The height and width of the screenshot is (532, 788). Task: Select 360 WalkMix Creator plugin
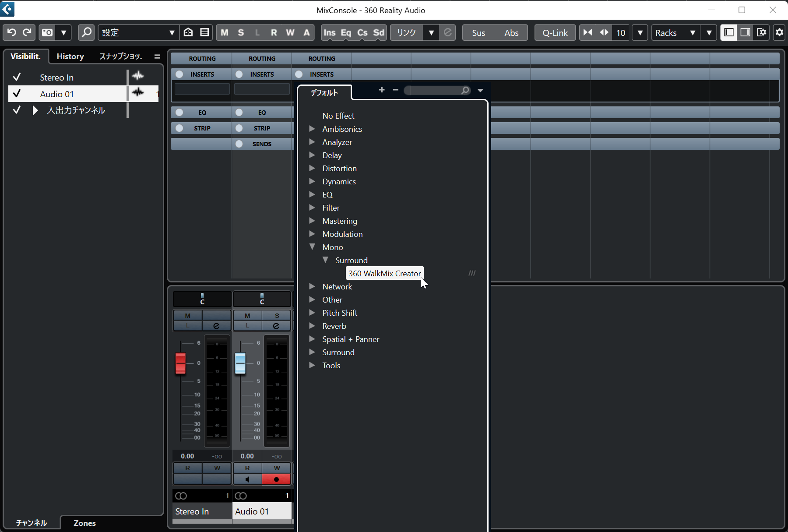[385, 273]
